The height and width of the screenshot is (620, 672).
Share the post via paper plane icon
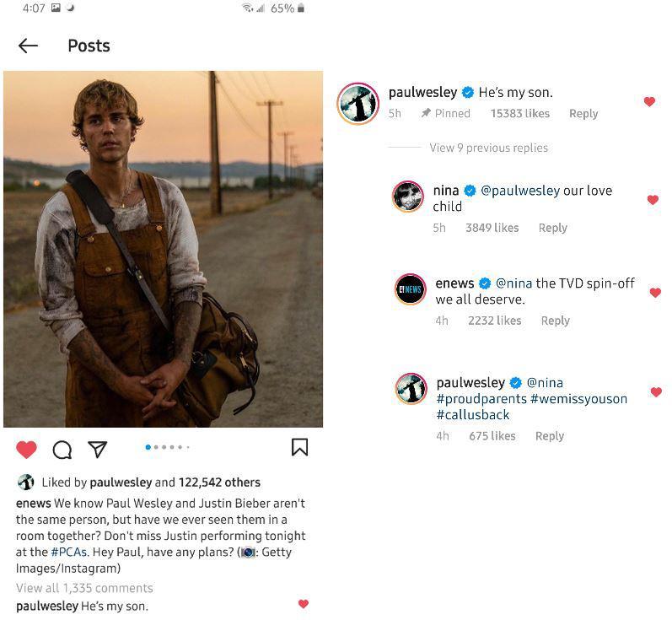pyautogui.click(x=98, y=449)
